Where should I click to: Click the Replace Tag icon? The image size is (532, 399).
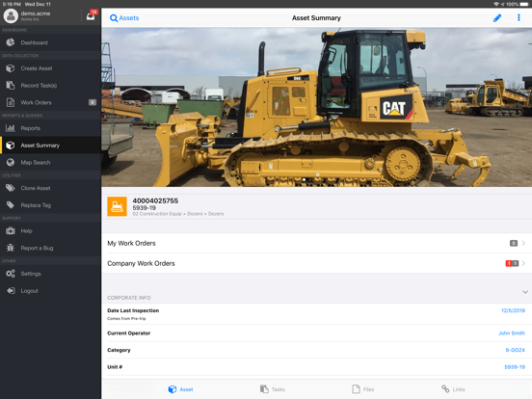point(11,205)
